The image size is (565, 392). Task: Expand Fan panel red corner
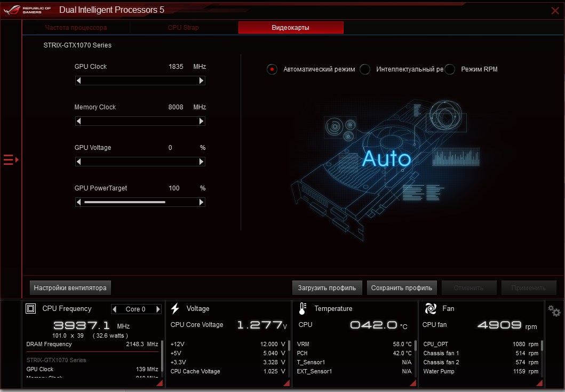tap(539, 383)
